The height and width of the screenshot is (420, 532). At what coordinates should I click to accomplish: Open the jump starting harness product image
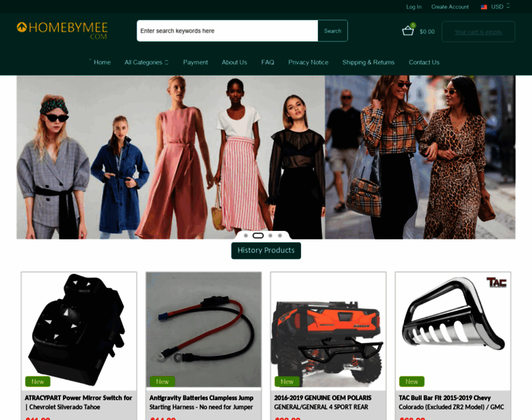(x=204, y=330)
